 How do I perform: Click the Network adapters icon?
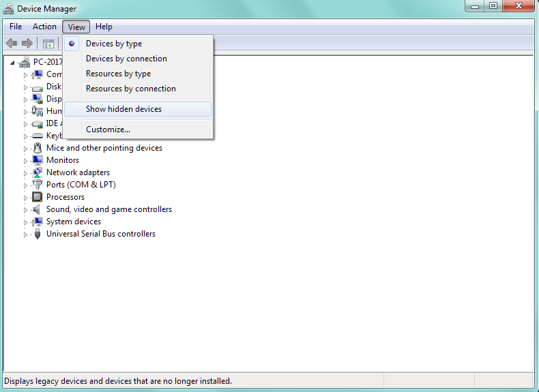[x=38, y=172]
